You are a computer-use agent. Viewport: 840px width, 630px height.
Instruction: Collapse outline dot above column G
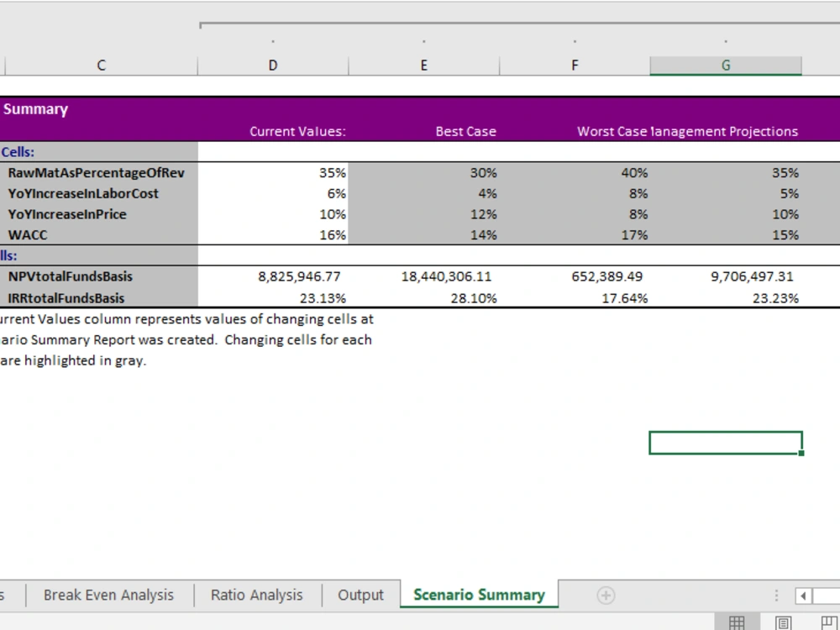click(x=726, y=41)
